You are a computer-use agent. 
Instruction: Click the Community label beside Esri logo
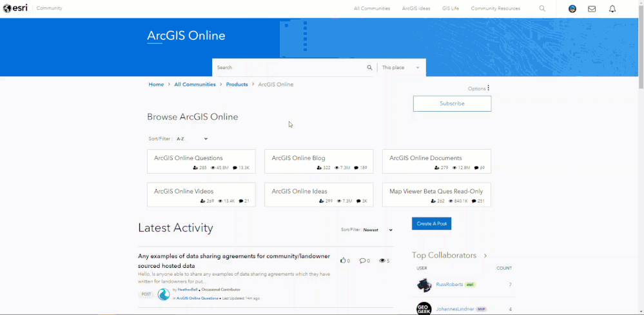click(49, 8)
